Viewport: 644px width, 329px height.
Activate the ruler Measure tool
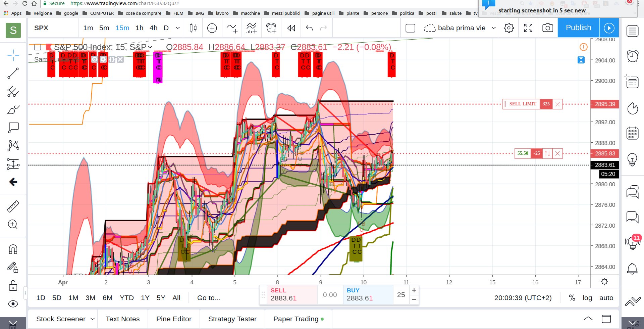(x=13, y=206)
